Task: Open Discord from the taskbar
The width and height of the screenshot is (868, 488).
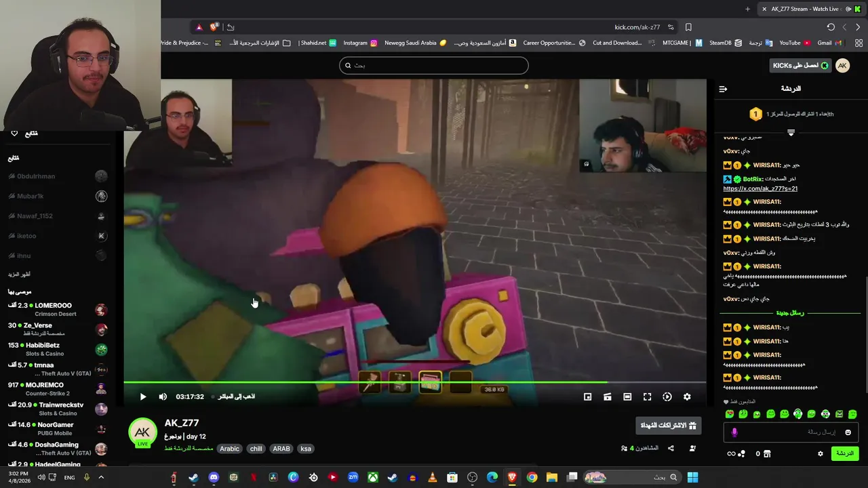Action: (x=214, y=477)
